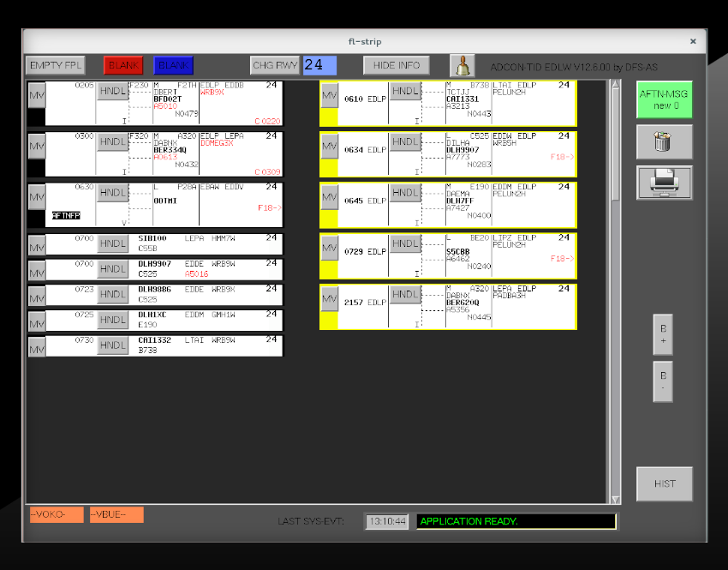The height and width of the screenshot is (570, 728).
Task: Open AFTN-MSG new messages
Action: pyautogui.click(x=664, y=99)
